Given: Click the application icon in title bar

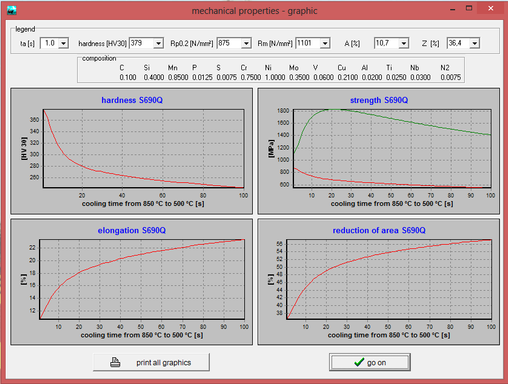Looking at the screenshot, I should pyautogui.click(x=12, y=10).
